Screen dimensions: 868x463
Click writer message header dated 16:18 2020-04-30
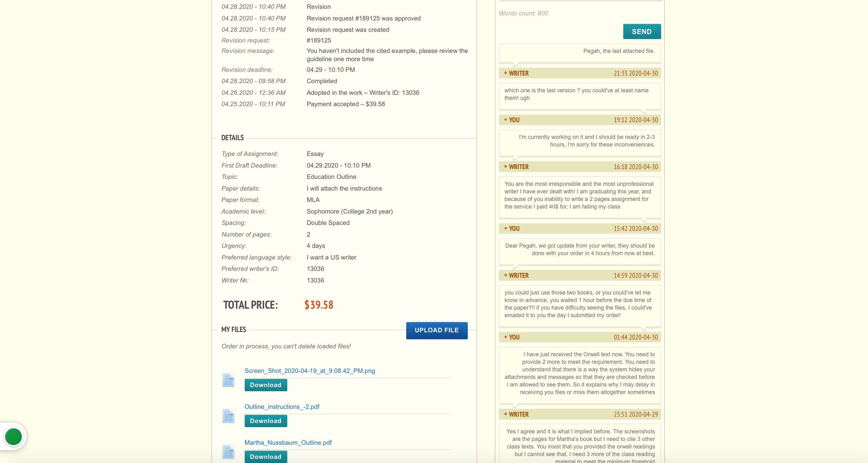coord(580,167)
